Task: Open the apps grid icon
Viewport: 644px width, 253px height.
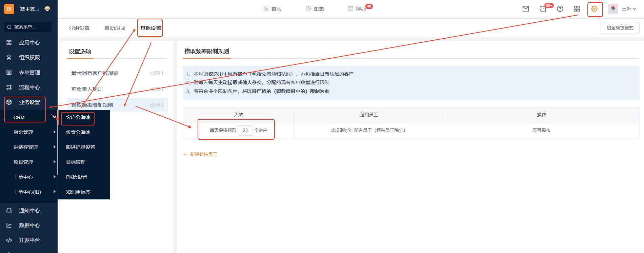Action: coord(577,9)
